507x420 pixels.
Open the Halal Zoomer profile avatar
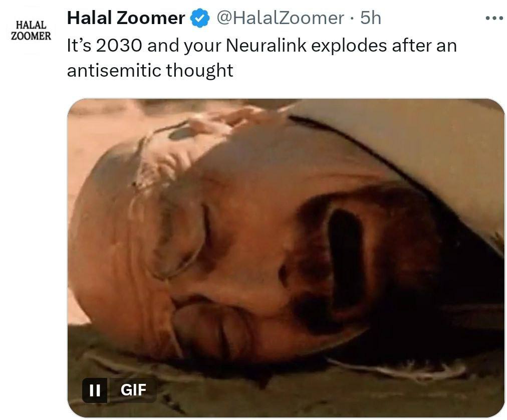(x=31, y=31)
